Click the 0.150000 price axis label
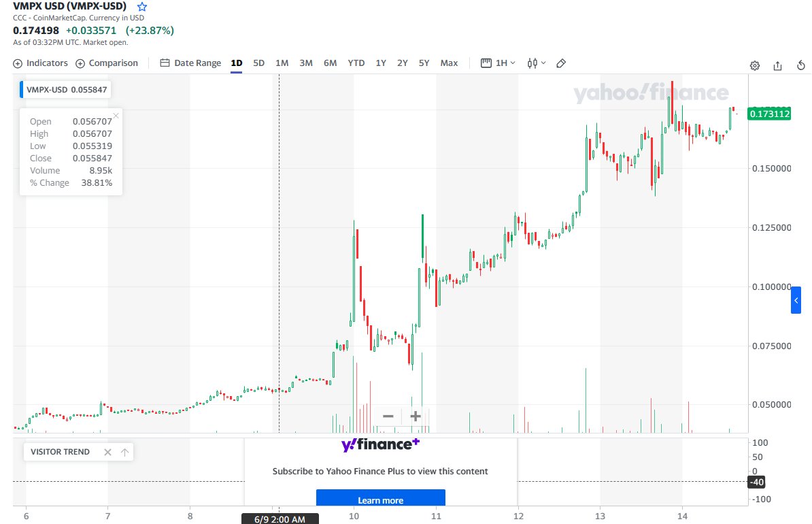812x524 pixels. [x=772, y=169]
